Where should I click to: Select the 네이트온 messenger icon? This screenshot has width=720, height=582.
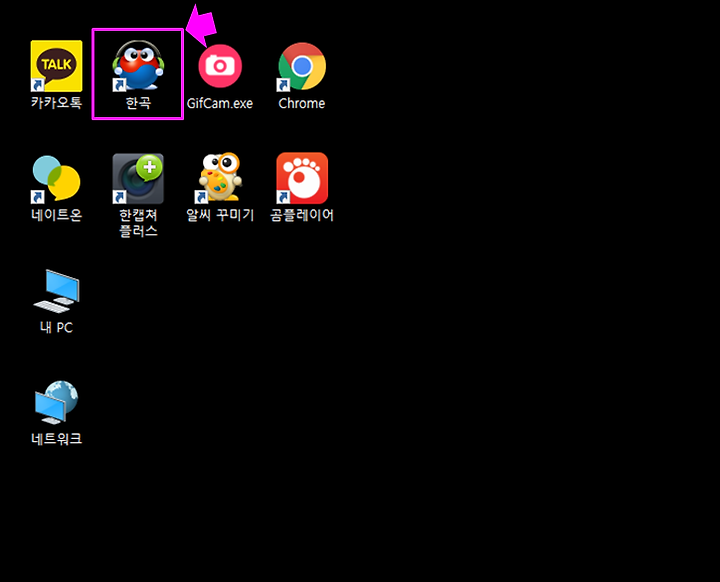coord(56,179)
